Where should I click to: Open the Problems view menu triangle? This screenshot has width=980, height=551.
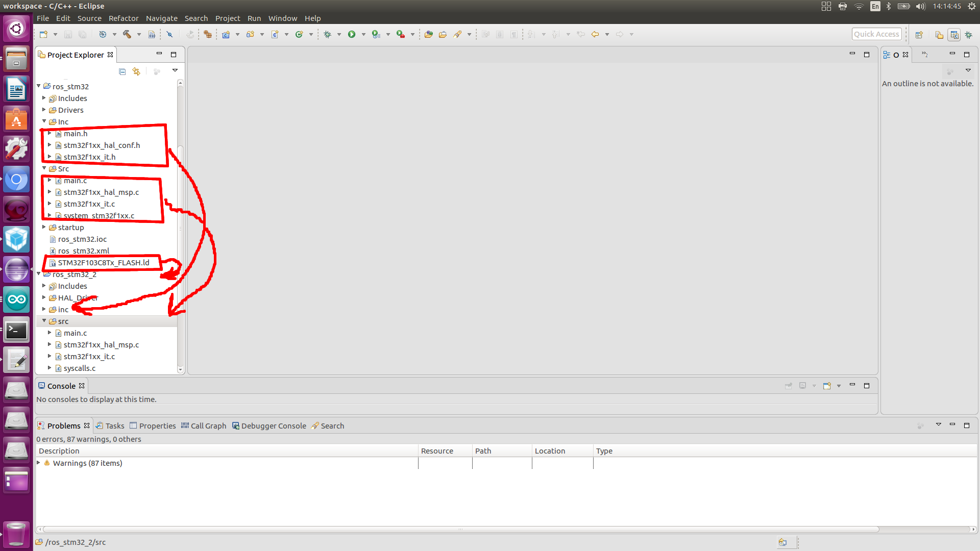click(938, 424)
